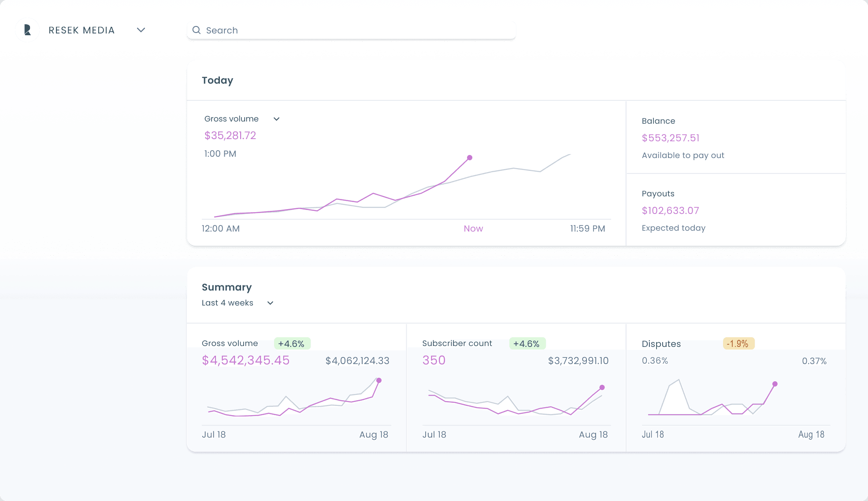The image size is (868, 501).
Task: Click the Gross volume +4.6% badge
Action: [x=292, y=343]
